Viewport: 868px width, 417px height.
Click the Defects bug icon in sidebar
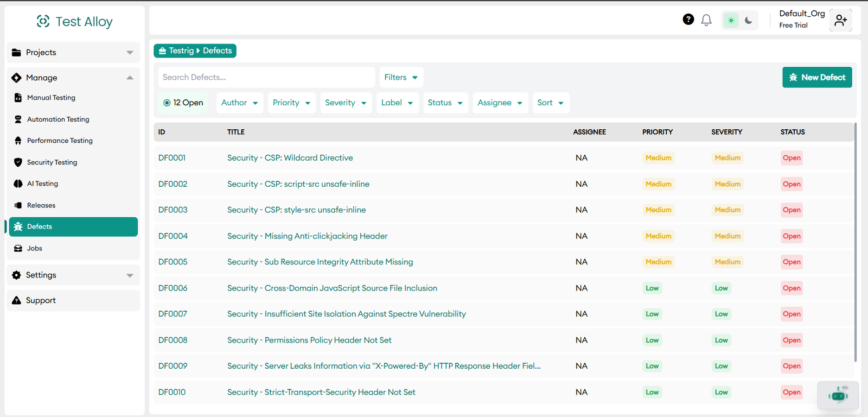[x=18, y=227]
